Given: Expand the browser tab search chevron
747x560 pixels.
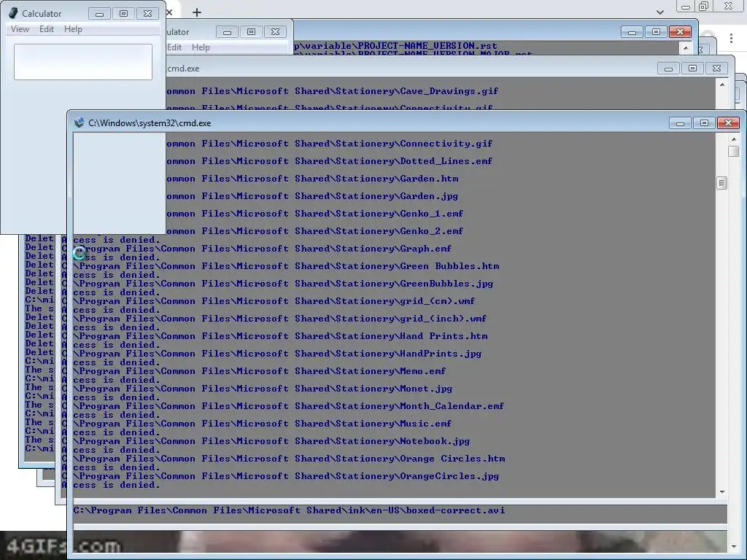Looking at the screenshot, I should click(659, 12).
